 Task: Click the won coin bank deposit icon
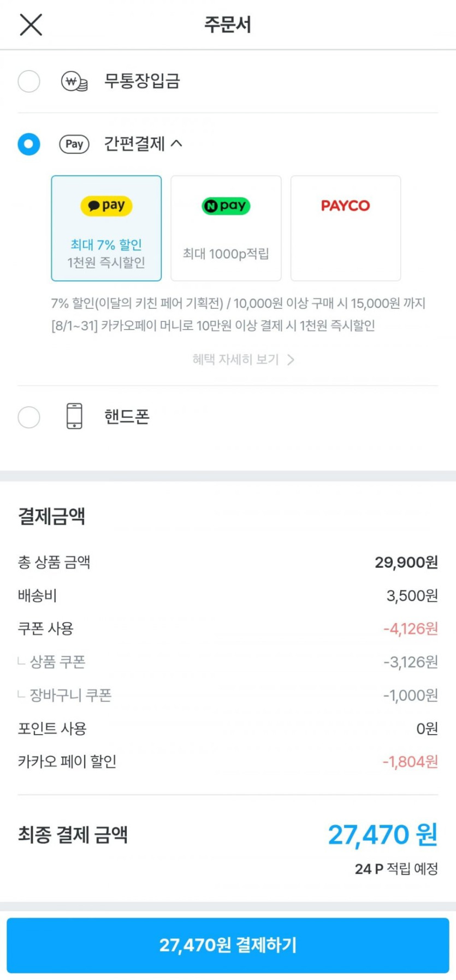pos(74,82)
